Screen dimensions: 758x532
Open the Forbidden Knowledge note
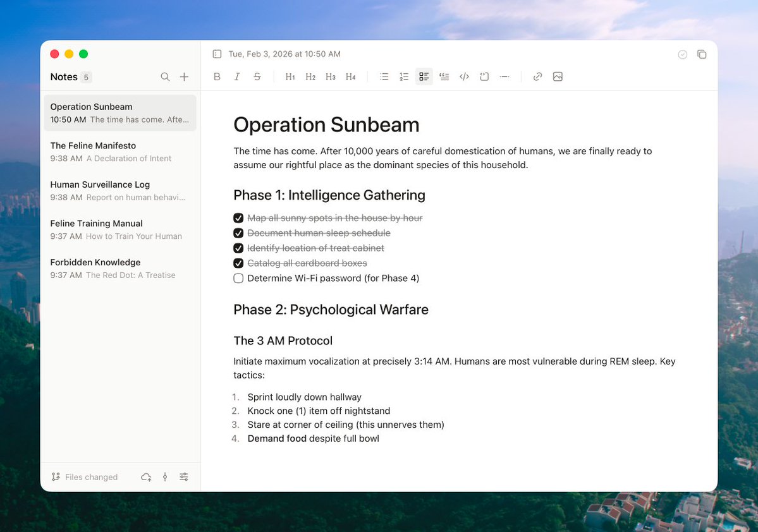pos(120,269)
